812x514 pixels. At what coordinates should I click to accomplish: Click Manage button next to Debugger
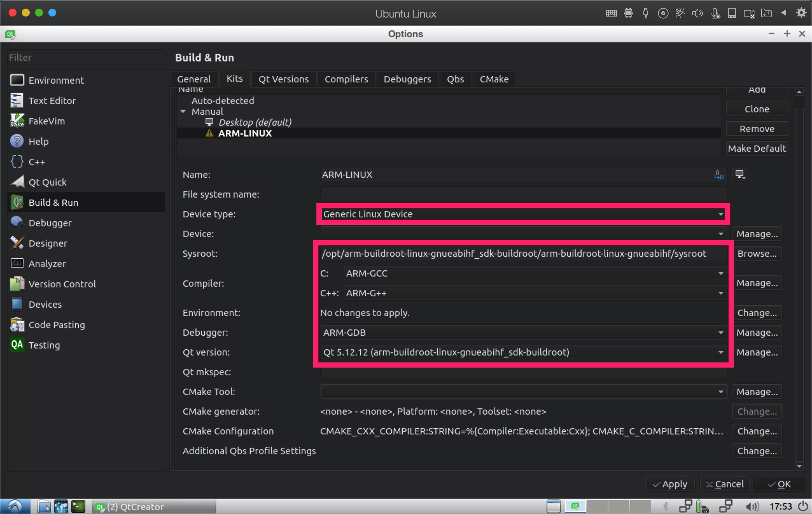[x=757, y=332]
